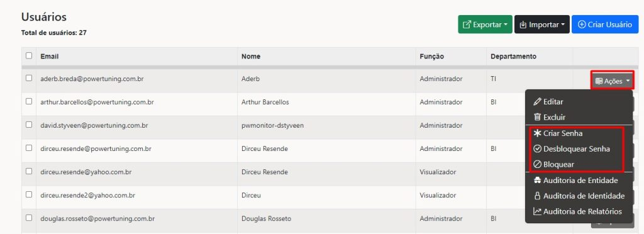Expand the Importar dropdown
Screen dimensions: 644x234
click(x=541, y=25)
